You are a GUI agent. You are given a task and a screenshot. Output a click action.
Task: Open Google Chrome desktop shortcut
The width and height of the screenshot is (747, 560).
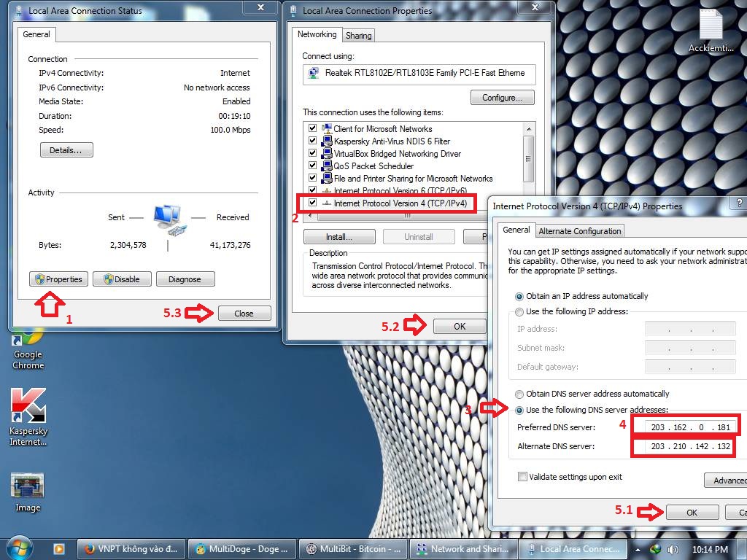pos(28,350)
